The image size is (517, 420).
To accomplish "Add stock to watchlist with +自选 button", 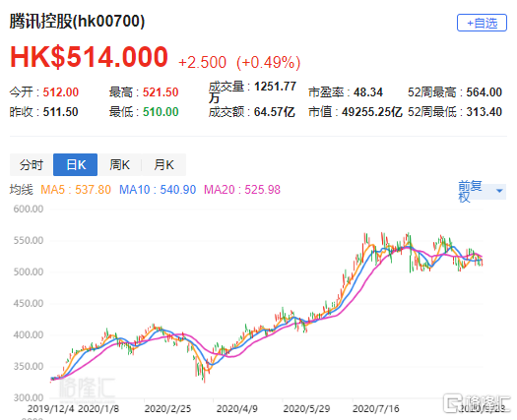I will (x=482, y=23).
